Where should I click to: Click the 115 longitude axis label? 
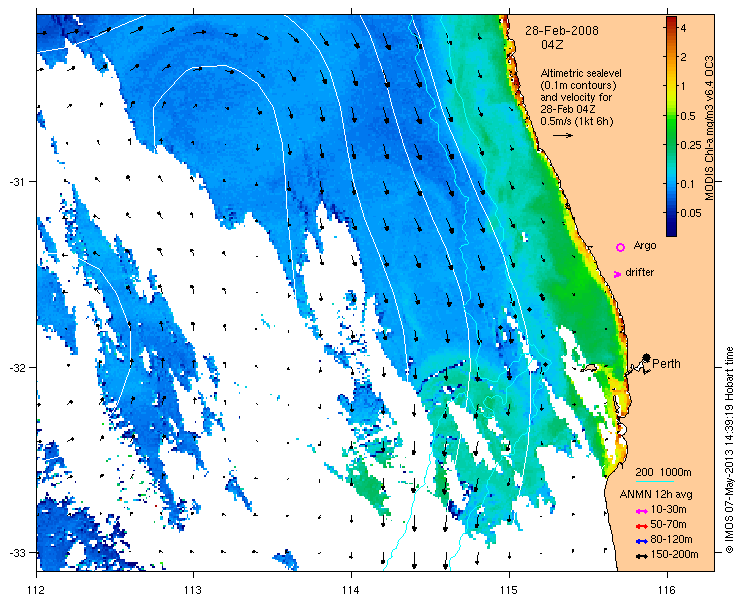[x=509, y=590]
